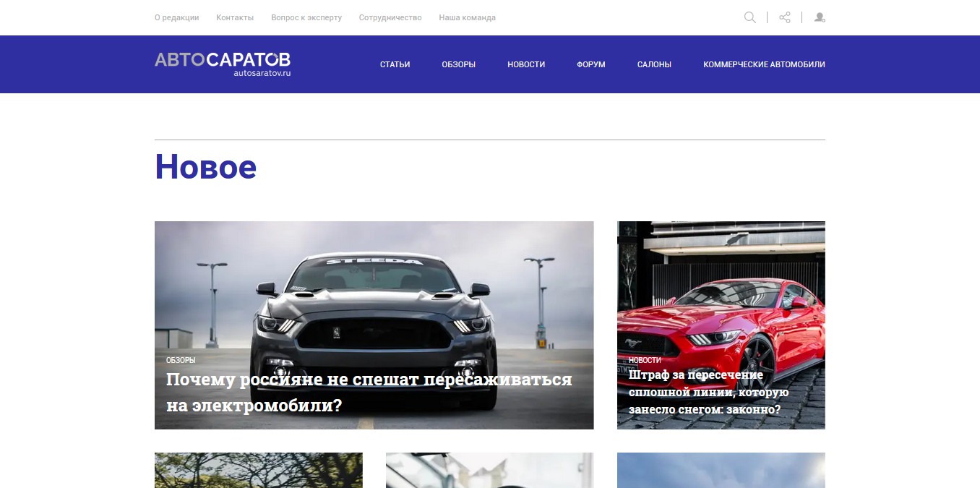This screenshot has height=488, width=980.
Task: Open the Контакты link
Action: point(235,17)
